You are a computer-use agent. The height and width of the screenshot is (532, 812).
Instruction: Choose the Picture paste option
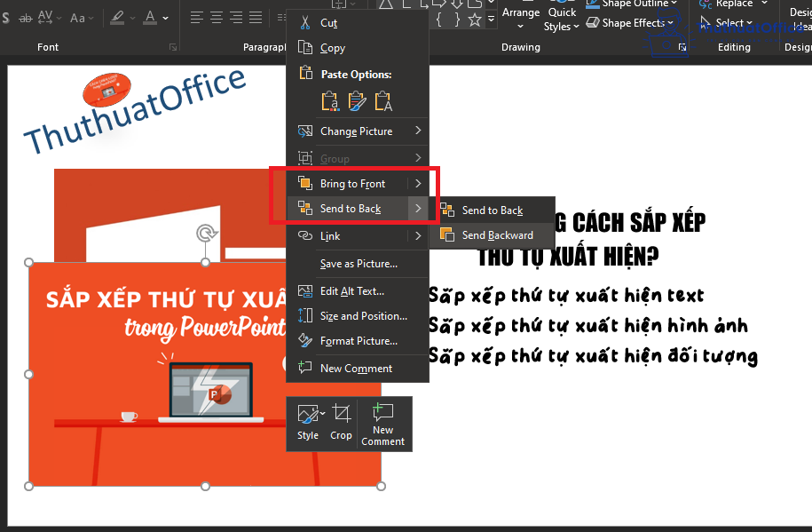(359, 101)
